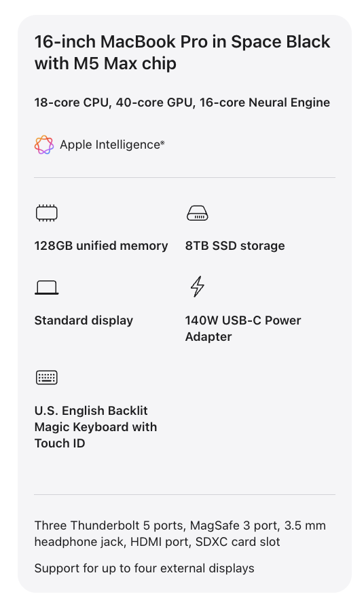
Task: Click the keyboard icon
Action: coord(46,378)
